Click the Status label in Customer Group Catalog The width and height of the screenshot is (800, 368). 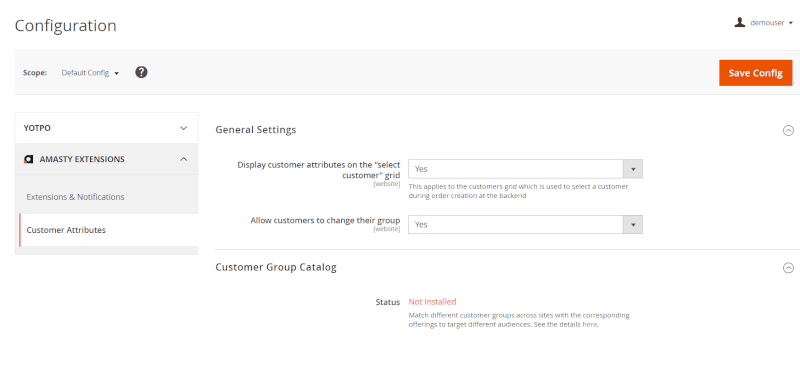point(388,302)
